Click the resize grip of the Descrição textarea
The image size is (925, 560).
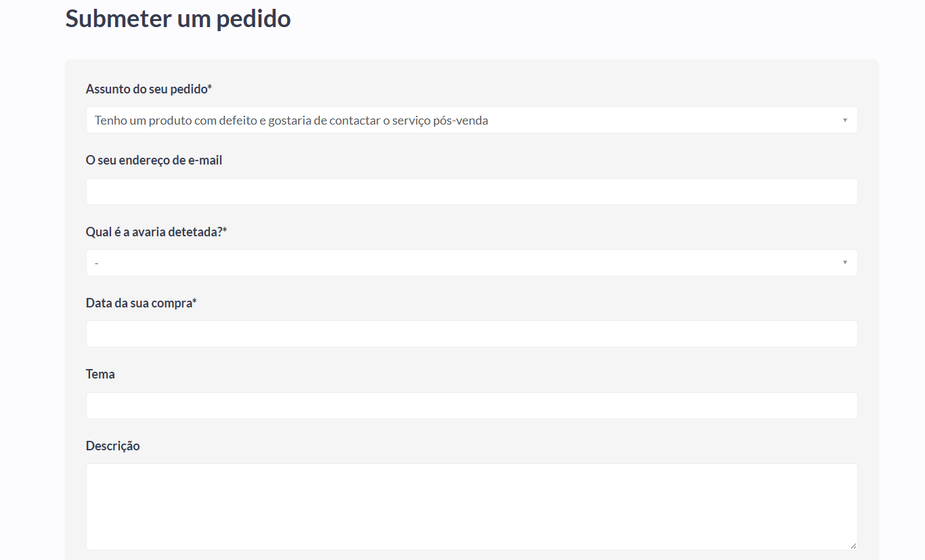pos(853,545)
